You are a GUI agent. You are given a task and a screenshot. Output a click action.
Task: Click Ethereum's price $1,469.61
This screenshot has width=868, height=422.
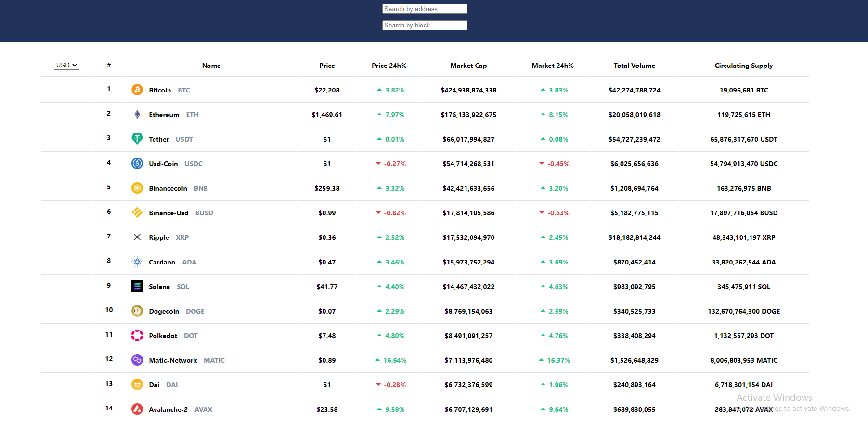[x=327, y=115]
